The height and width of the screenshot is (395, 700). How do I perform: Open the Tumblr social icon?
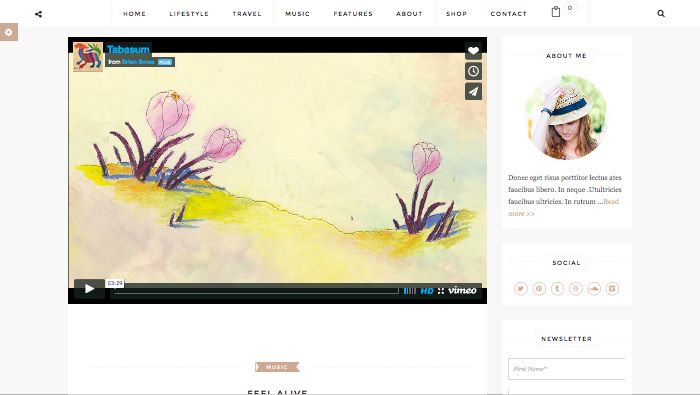(557, 289)
